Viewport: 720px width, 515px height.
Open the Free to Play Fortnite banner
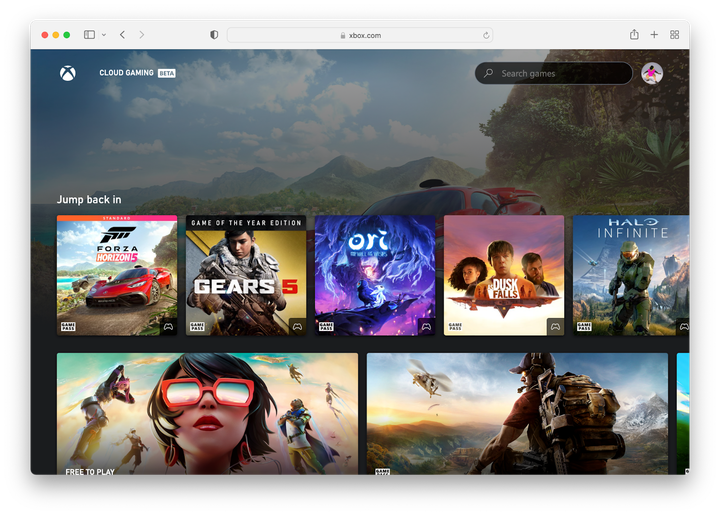click(x=208, y=414)
